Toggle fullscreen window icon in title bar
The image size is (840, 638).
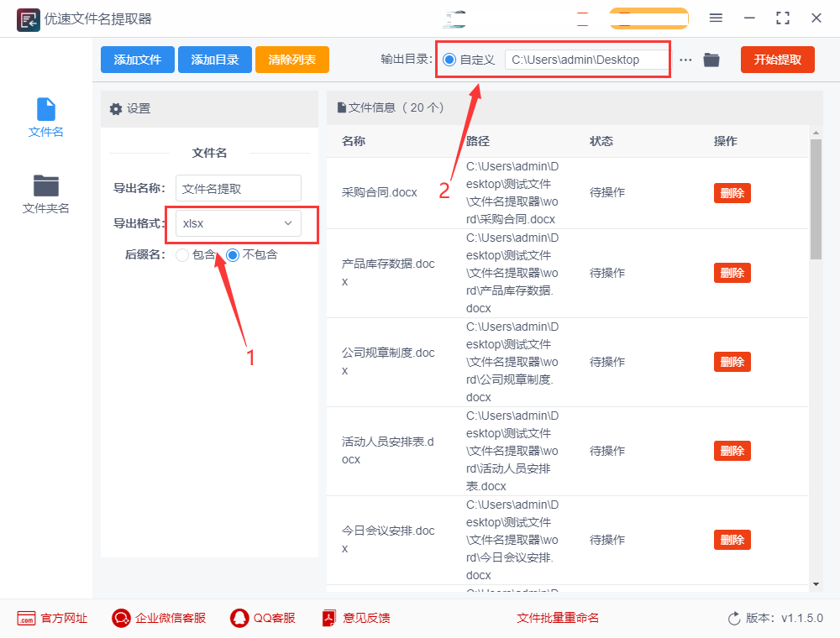783,18
